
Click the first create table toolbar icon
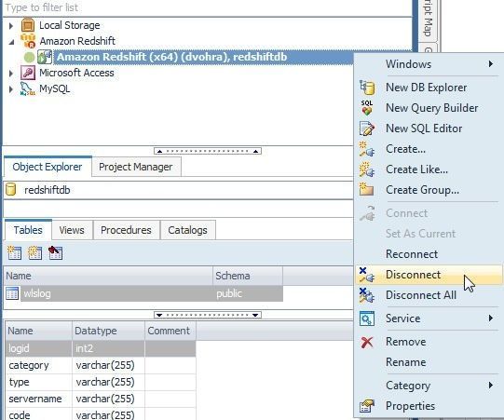pos(14,253)
